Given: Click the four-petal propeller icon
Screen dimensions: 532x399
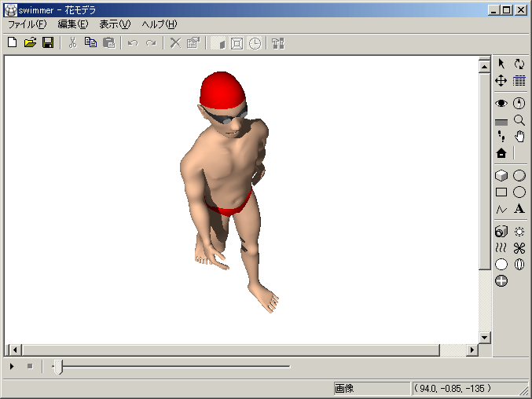Looking at the screenshot, I should pos(519,248).
